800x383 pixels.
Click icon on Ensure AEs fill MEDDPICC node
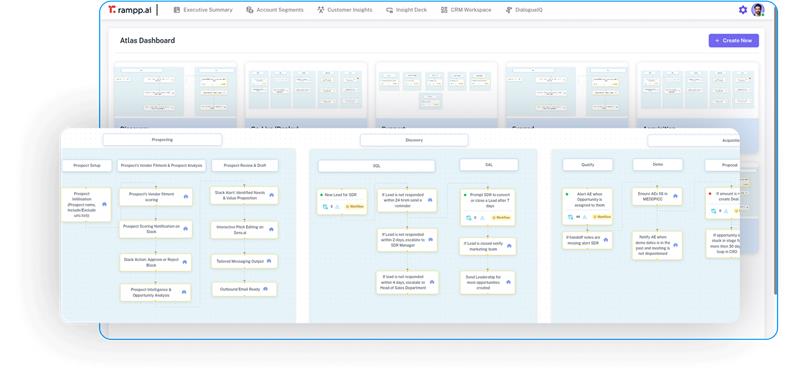675,196
